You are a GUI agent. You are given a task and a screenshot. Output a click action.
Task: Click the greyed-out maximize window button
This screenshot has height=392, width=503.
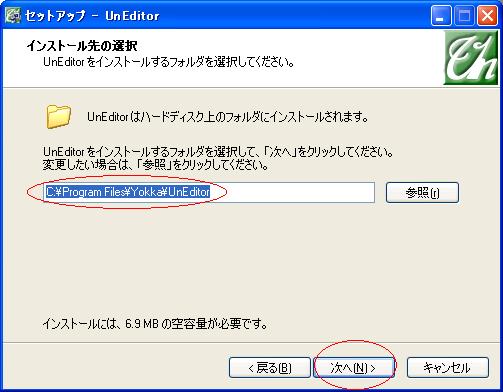click(x=464, y=16)
